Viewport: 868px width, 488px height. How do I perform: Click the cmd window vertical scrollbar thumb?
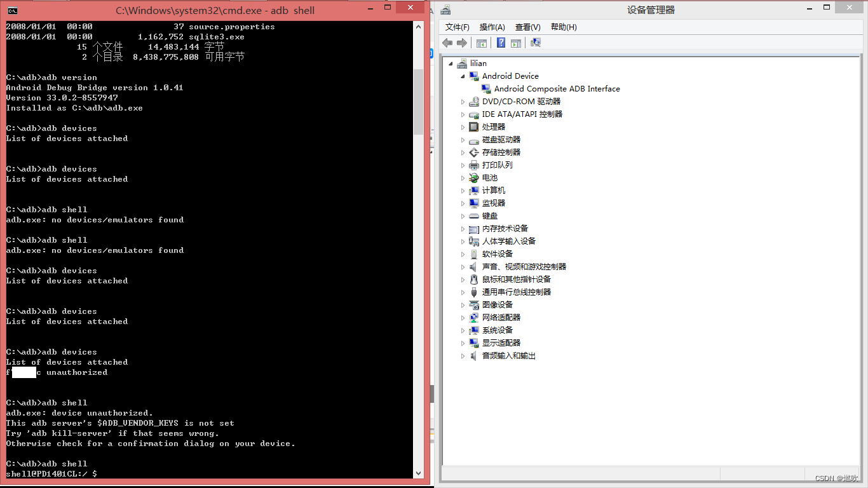pyautogui.click(x=418, y=102)
